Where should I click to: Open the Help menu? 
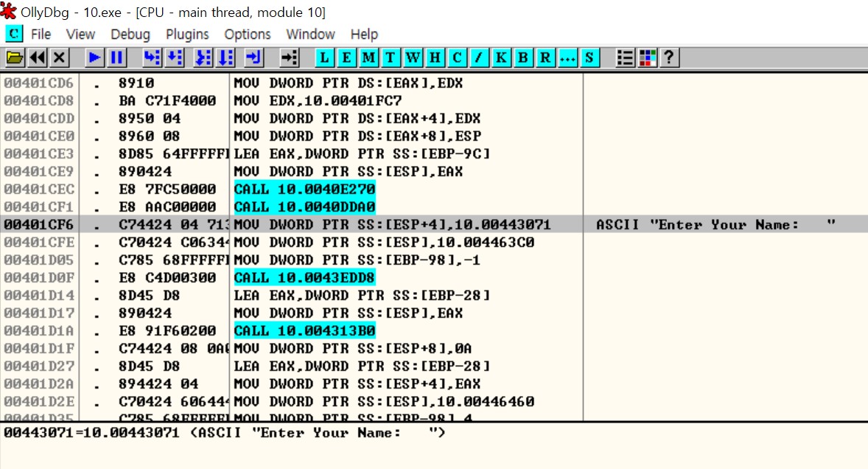pos(364,35)
